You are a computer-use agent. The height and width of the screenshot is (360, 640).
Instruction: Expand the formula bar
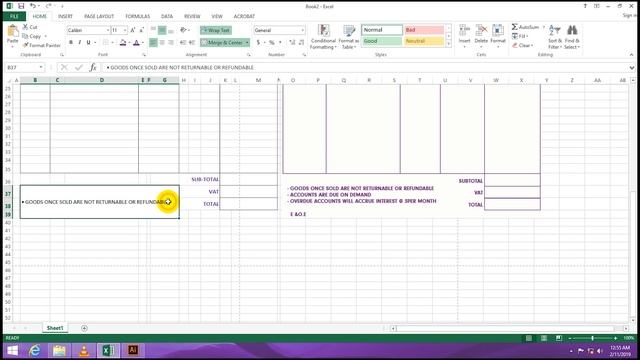point(631,67)
